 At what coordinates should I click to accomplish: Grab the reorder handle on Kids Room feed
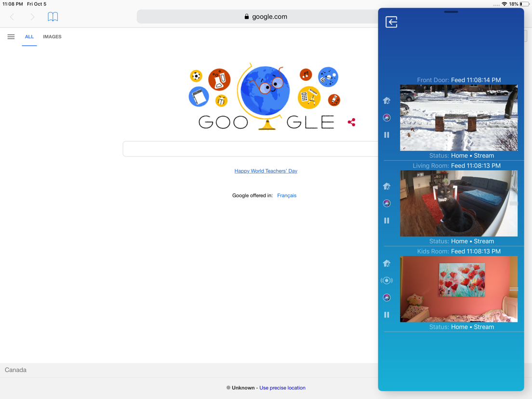(x=514, y=289)
